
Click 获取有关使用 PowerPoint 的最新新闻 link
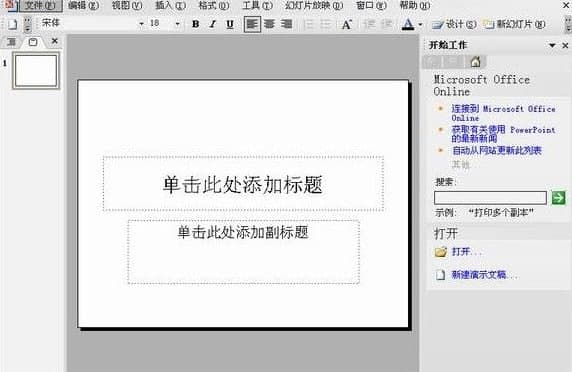[x=503, y=134]
